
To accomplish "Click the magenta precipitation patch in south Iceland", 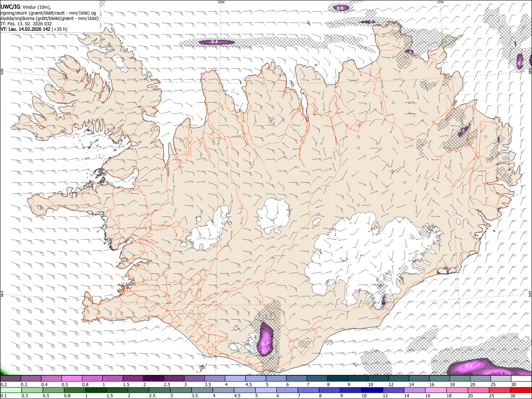I will click(x=265, y=339).
